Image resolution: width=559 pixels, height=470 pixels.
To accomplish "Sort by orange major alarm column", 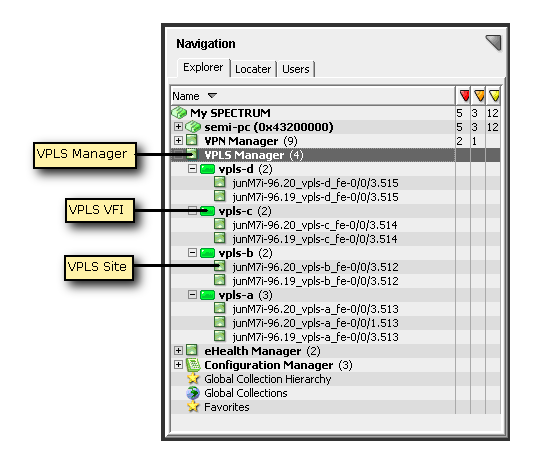I will [x=479, y=96].
